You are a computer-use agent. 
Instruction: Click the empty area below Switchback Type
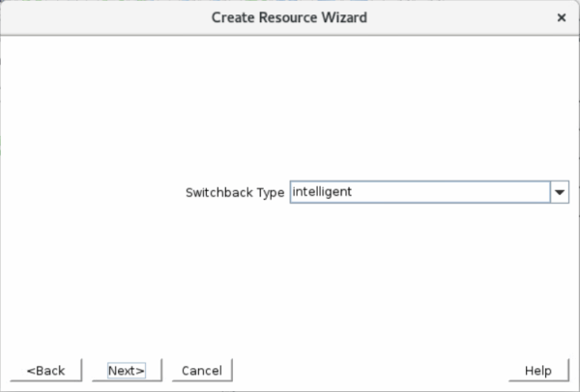click(x=289, y=281)
